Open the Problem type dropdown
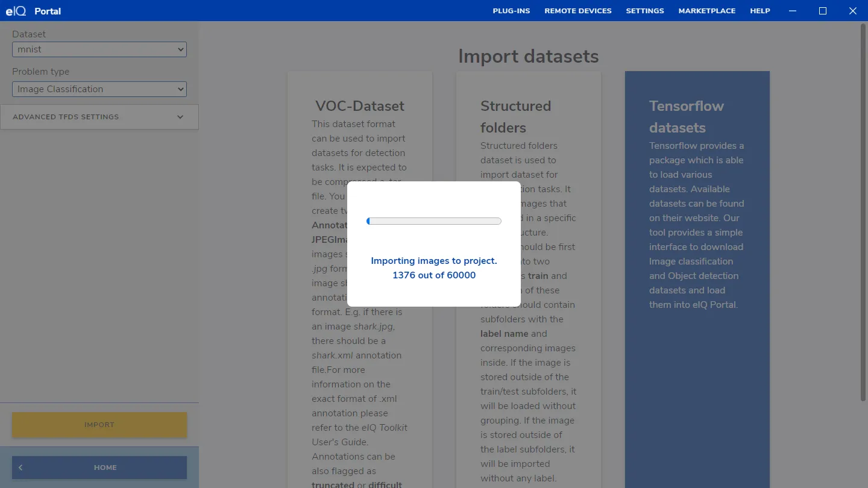The height and width of the screenshot is (488, 868). click(x=99, y=89)
